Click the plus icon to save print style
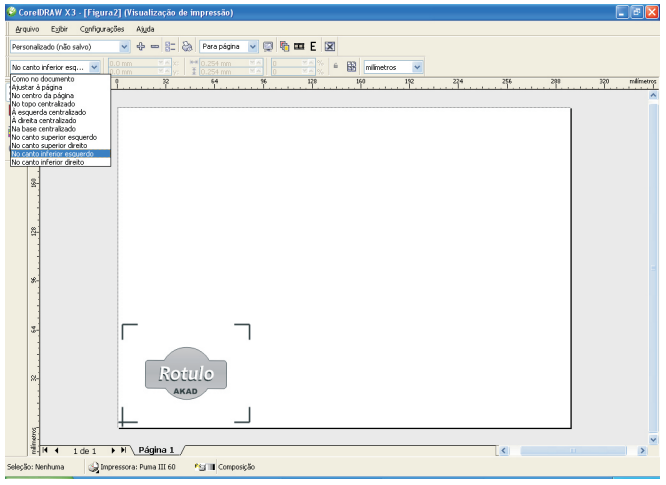The image size is (666, 485). (139, 47)
